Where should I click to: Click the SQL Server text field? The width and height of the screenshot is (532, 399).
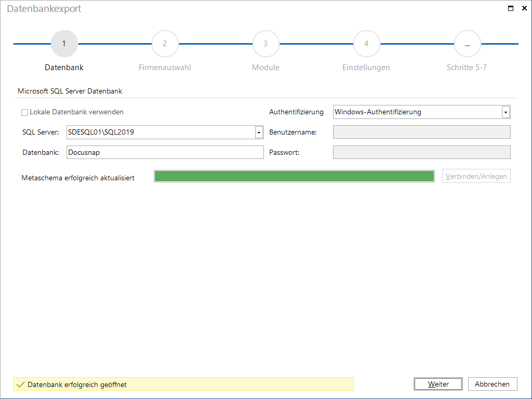[x=161, y=132]
